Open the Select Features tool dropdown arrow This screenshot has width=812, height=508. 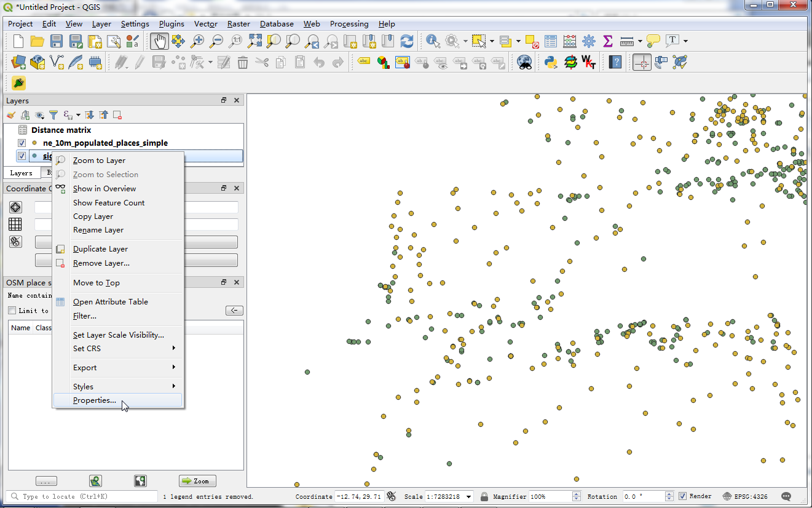tap(492, 41)
